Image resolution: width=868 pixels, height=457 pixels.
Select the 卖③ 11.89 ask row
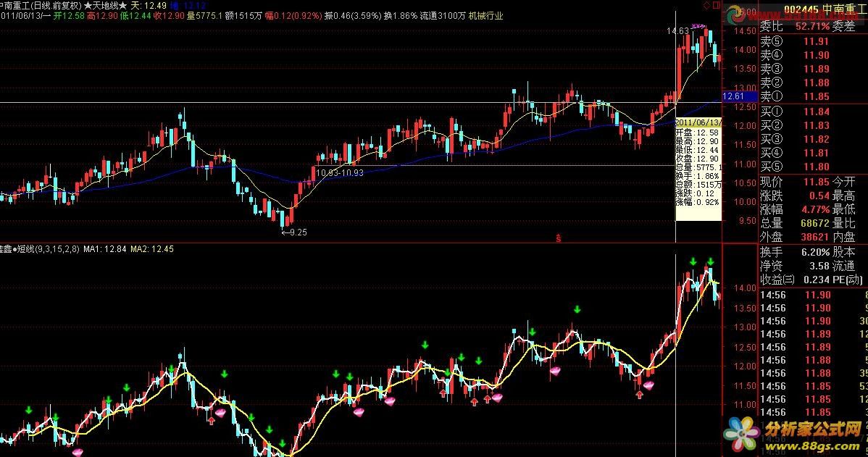pyautogui.click(x=795, y=69)
